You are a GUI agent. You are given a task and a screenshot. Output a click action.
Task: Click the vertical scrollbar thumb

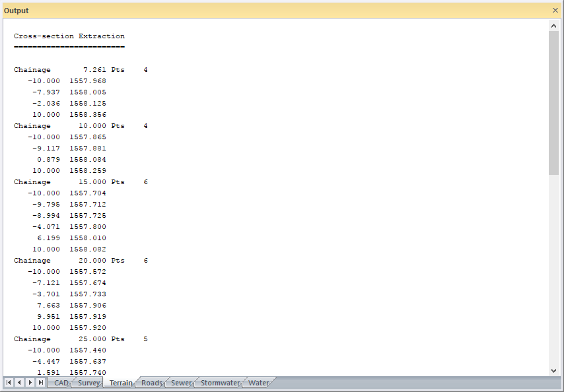point(553,102)
